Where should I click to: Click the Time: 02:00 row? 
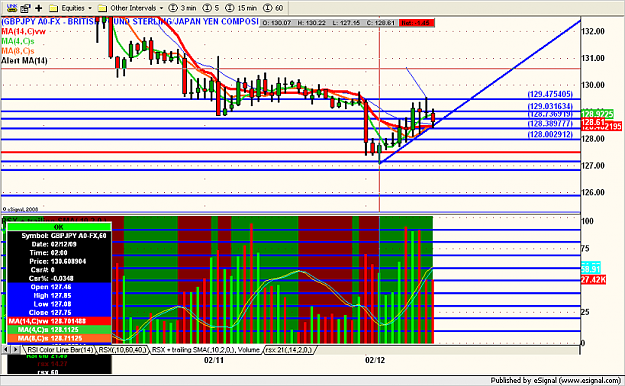click(x=59, y=253)
